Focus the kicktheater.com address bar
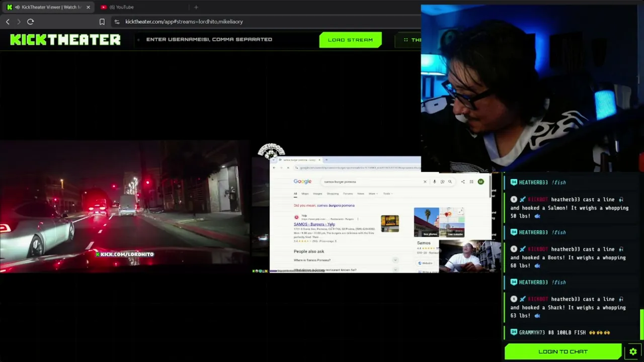 (267, 22)
